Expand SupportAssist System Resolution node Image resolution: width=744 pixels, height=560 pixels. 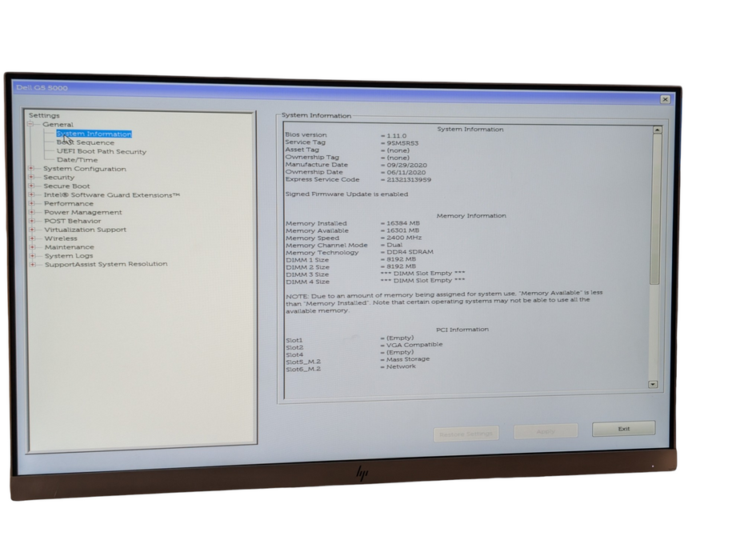[33, 264]
